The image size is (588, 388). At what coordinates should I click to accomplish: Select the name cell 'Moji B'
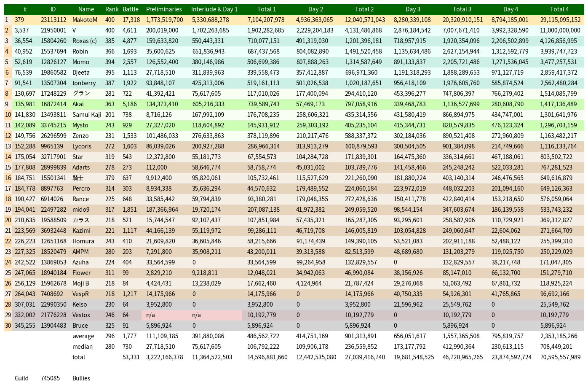tap(81, 283)
